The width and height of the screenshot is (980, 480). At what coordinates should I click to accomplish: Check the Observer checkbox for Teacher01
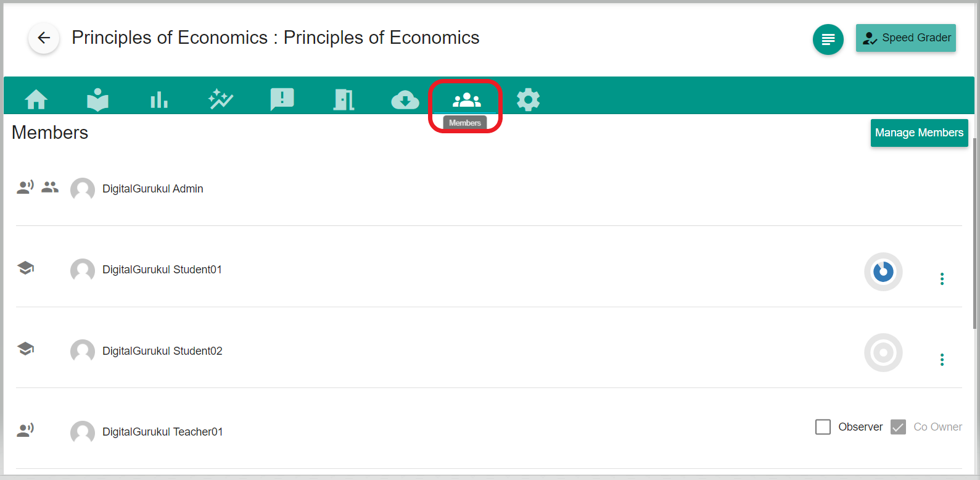[823, 427]
